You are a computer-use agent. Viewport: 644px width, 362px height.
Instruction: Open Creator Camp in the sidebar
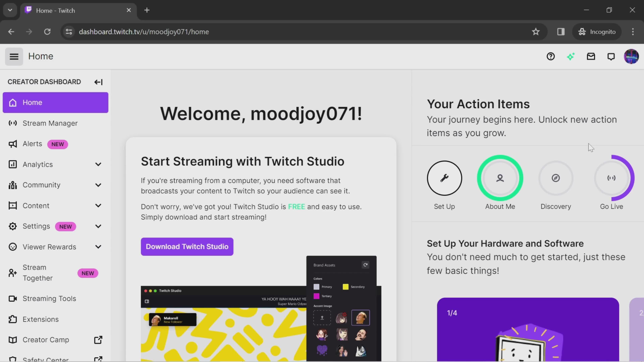56,340
